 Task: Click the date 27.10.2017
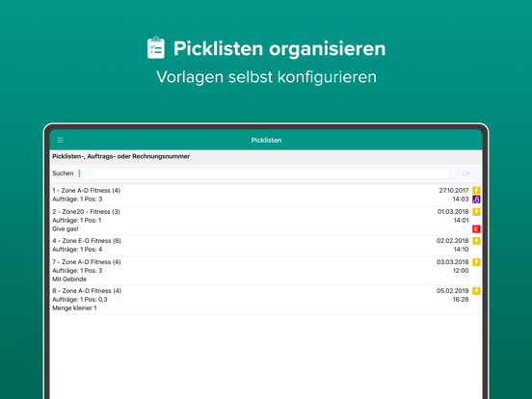(x=454, y=190)
